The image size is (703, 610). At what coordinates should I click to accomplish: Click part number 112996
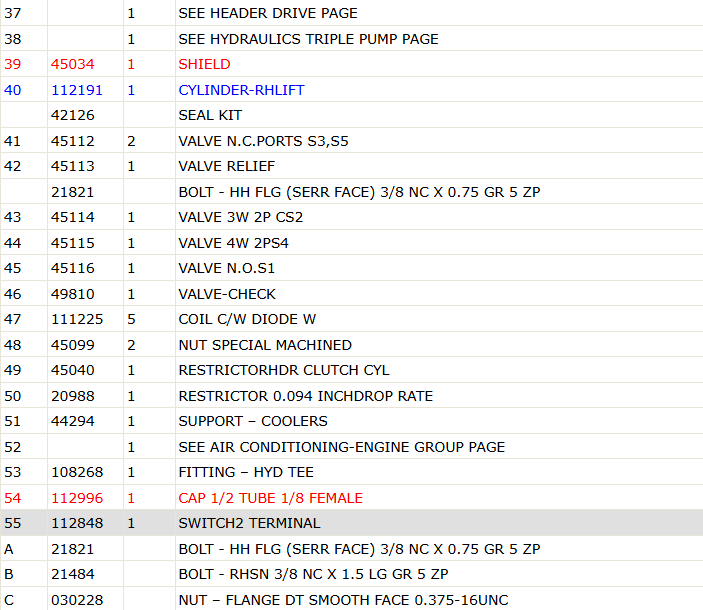77,498
